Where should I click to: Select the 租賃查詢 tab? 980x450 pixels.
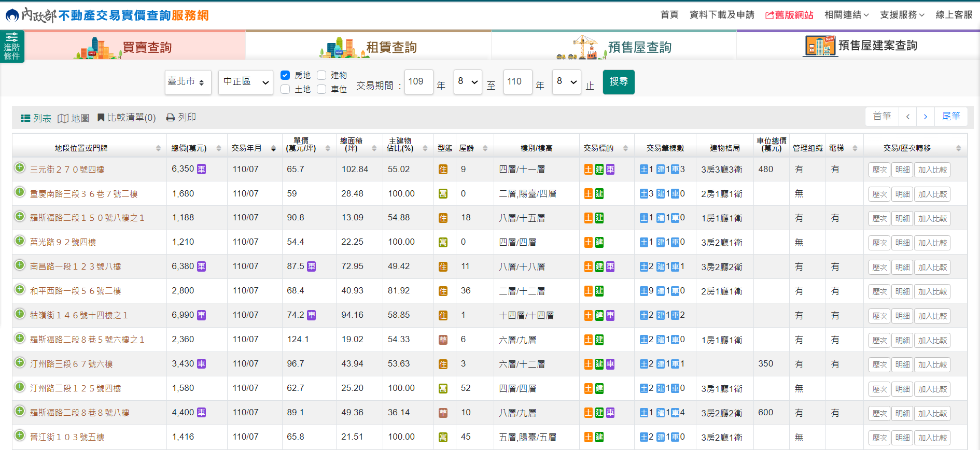[368, 46]
